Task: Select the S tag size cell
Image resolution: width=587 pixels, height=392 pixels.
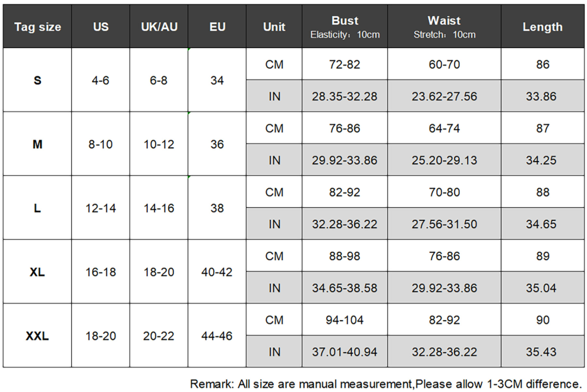Action: (37, 80)
